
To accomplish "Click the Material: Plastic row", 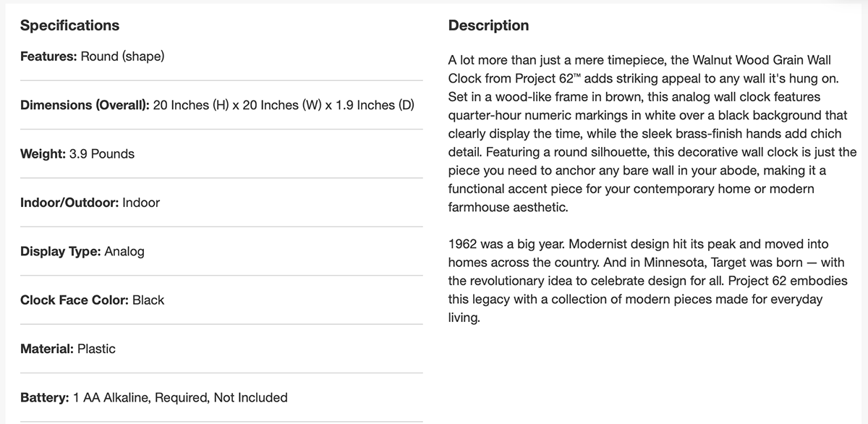I will pos(67,349).
